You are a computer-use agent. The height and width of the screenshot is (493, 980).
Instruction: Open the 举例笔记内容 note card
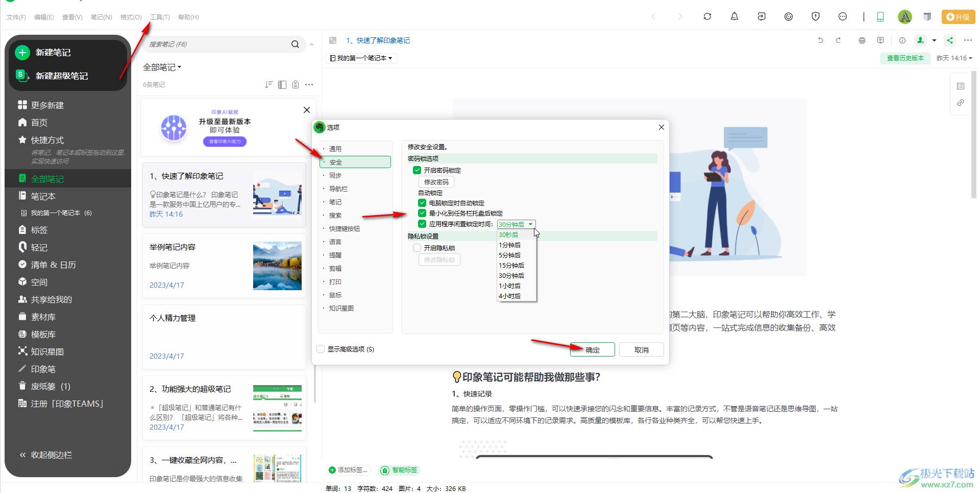pos(224,266)
